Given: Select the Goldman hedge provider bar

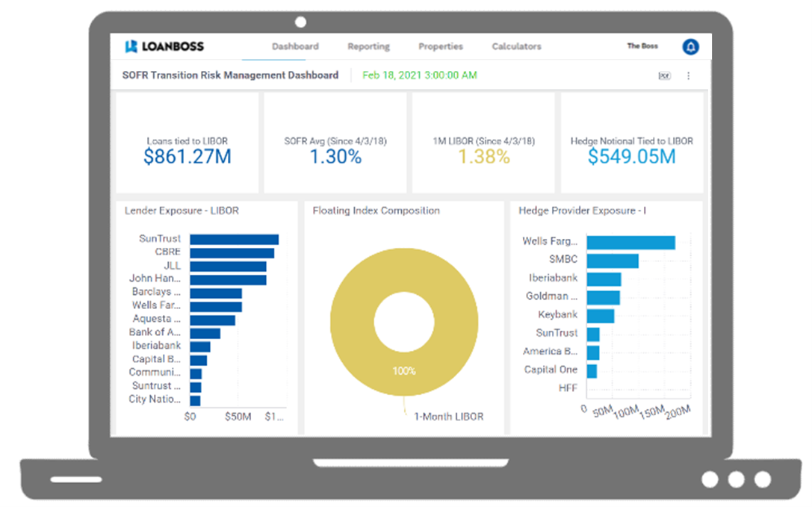Looking at the screenshot, I should [604, 298].
